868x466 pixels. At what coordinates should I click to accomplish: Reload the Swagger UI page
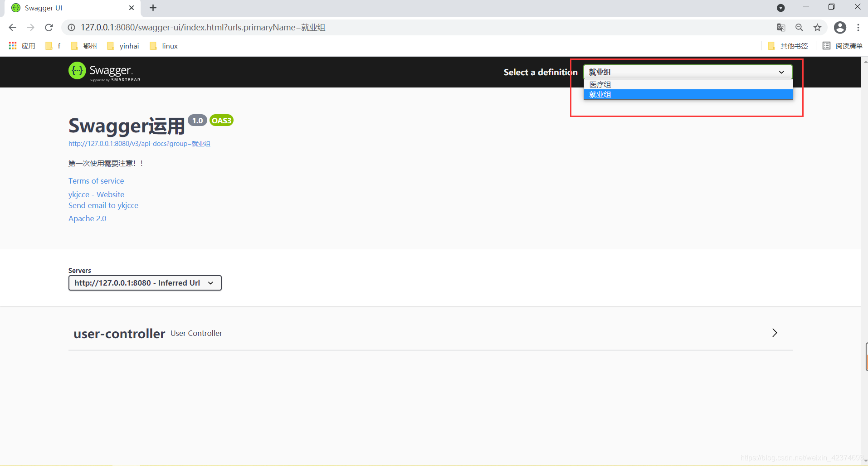click(x=49, y=28)
